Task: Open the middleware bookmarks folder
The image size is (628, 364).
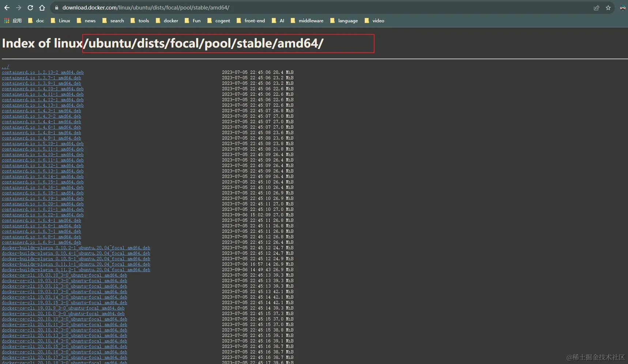Action: pos(307,21)
